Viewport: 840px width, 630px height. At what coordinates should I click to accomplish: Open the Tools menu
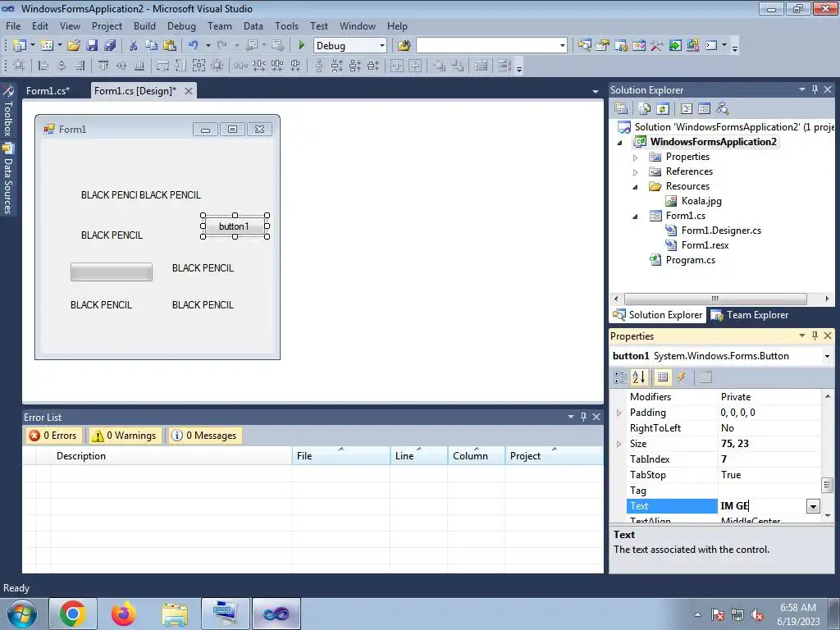286,25
